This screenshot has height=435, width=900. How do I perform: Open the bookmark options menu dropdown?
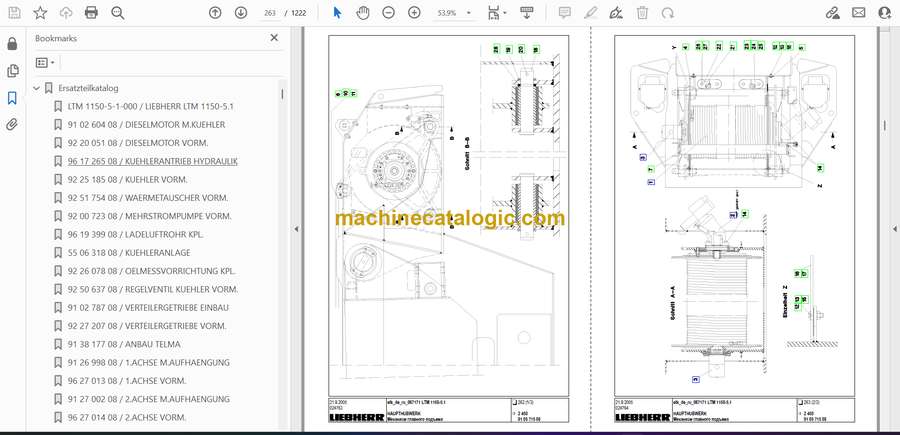[x=45, y=63]
